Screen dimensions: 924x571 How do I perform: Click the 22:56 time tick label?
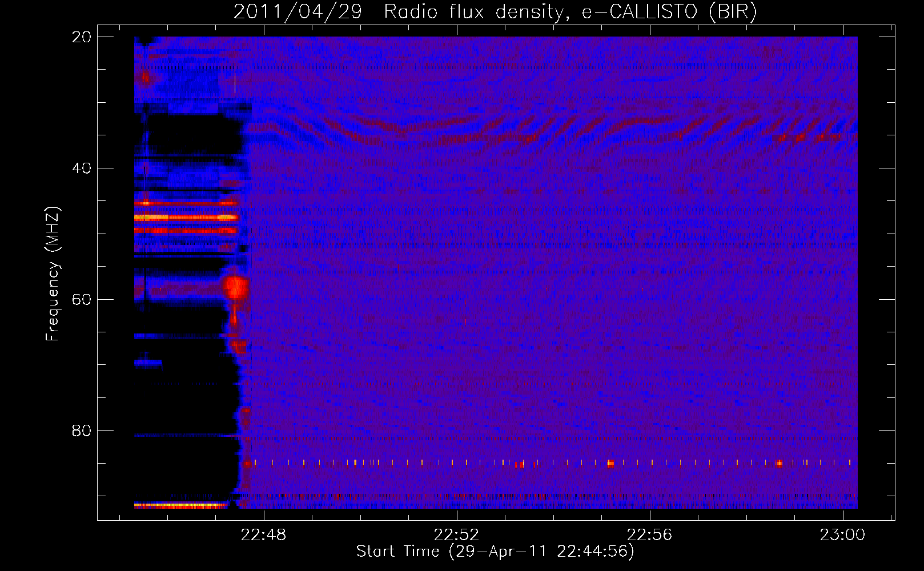[x=649, y=535]
